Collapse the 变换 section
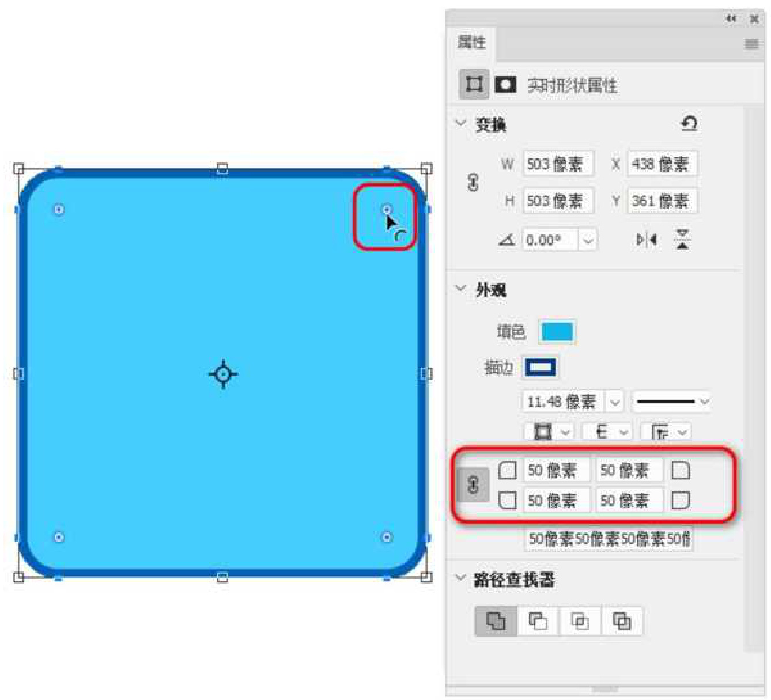Image resolution: width=771 pixels, height=700 pixels. click(460, 123)
